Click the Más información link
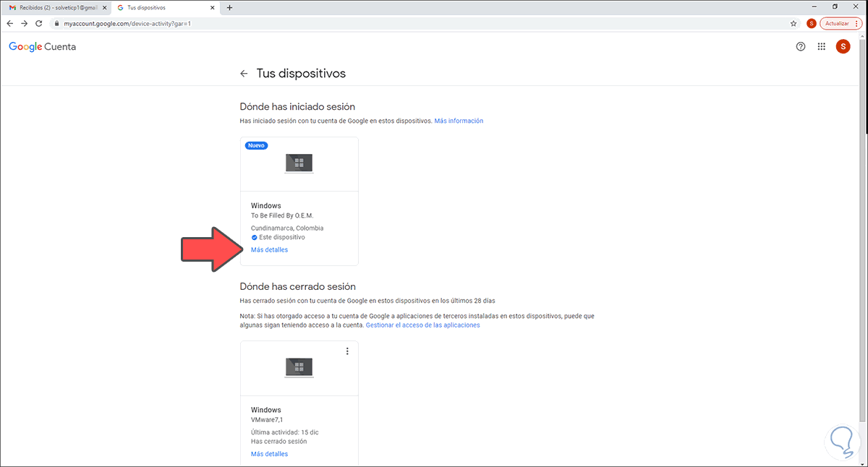The height and width of the screenshot is (467, 868). click(x=460, y=120)
